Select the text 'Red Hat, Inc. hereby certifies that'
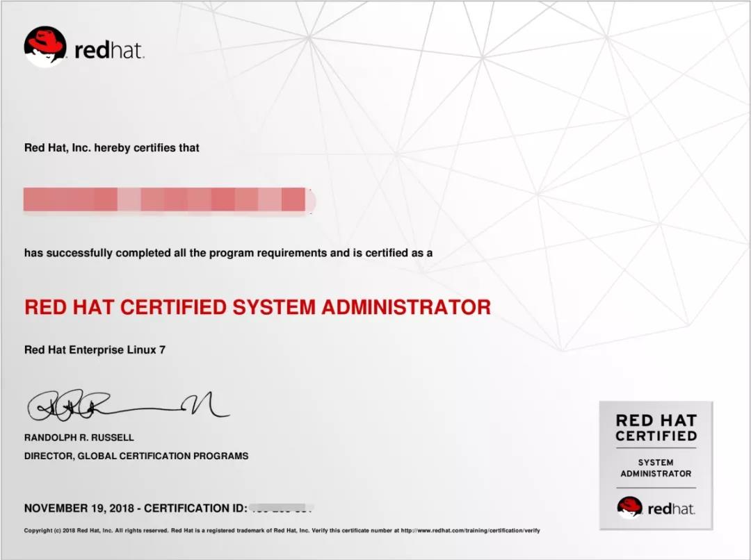The height and width of the screenshot is (560, 751). pyautogui.click(x=111, y=147)
